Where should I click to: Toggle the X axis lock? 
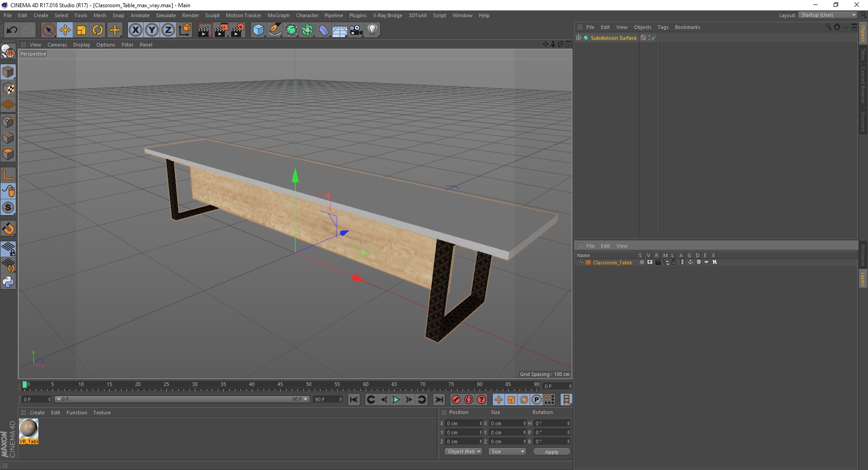[x=135, y=30]
